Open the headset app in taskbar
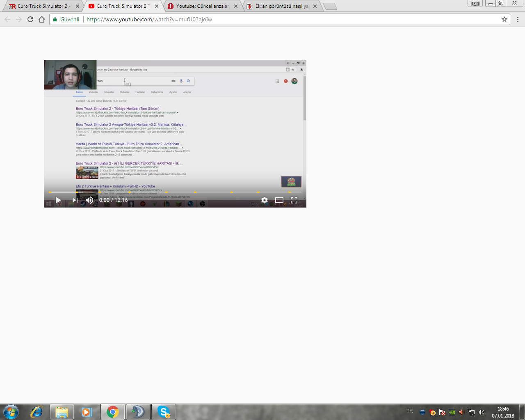The width and height of the screenshot is (525, 420). pos(138,412)
